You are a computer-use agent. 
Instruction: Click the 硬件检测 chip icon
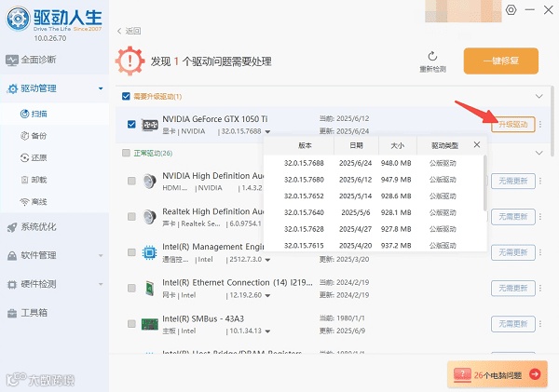pos(12,284)
